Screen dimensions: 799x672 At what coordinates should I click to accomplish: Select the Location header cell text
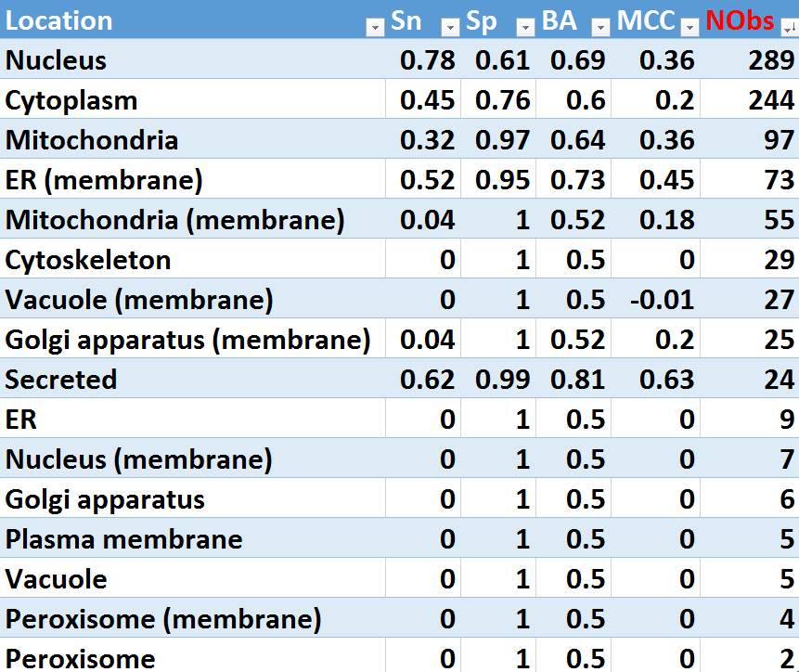59,21
